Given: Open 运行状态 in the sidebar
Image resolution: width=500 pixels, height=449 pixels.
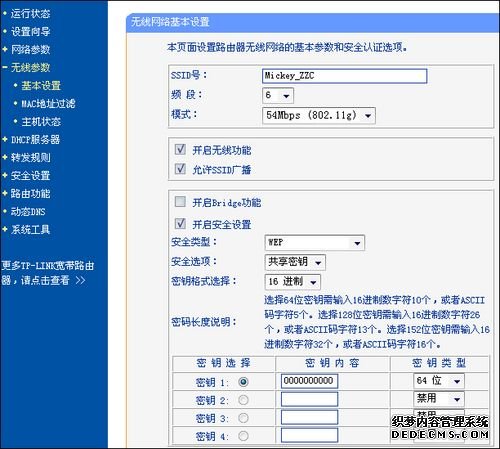Looking at the screenshot, I should point(30,14).
